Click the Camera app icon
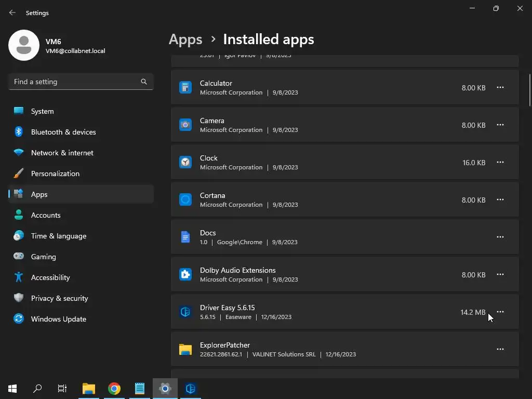Screen dimensions: 532x399 pos(185,125)
